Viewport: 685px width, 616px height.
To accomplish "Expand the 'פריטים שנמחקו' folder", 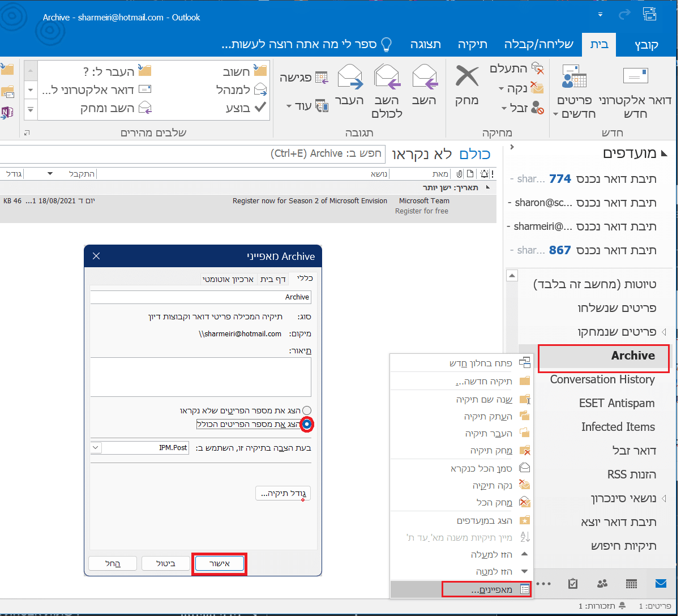I will point(664,332).
